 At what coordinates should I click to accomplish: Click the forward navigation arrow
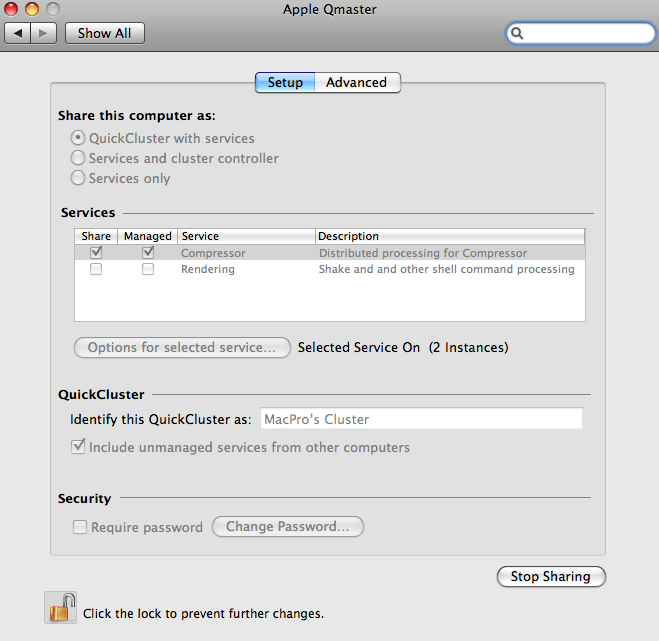click(43, 33)
